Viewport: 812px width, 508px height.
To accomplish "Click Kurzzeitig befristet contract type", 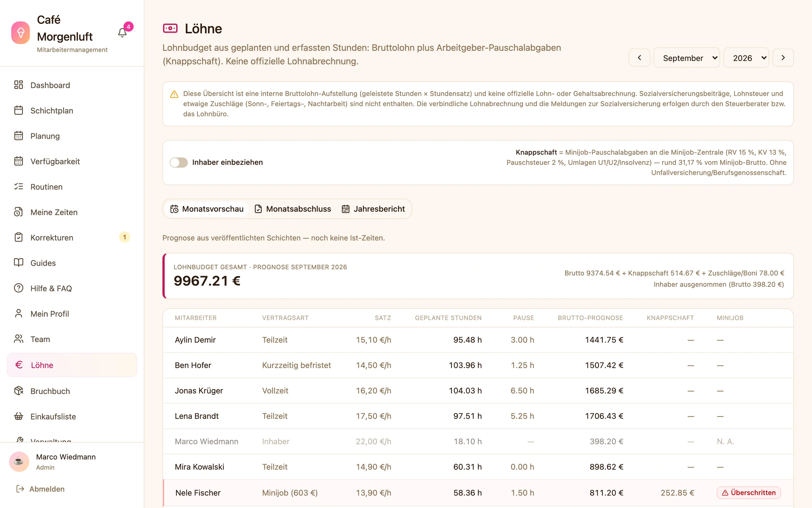I will 296,365.
